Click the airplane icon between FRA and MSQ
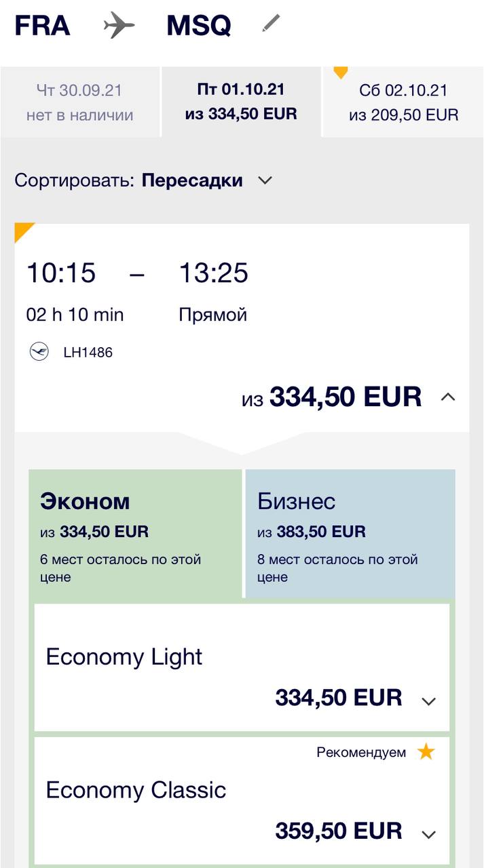Image resolution: width=484 pixels, height=868 pixels. (119, 26)
